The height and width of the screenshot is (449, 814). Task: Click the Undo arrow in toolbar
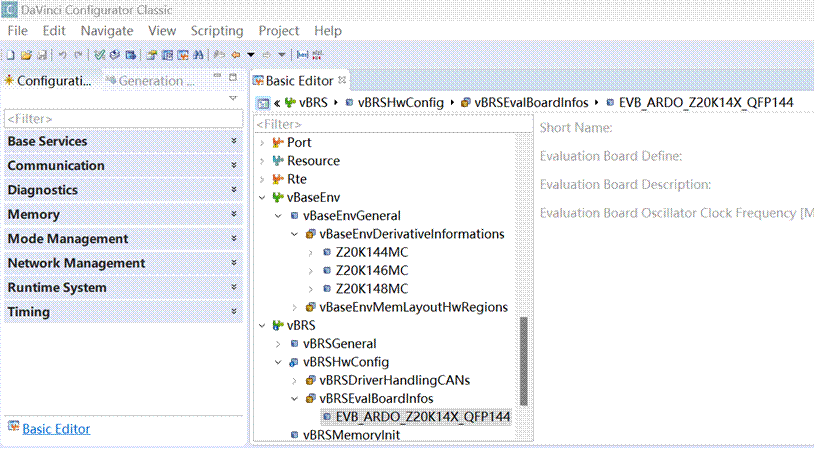(x=63, y=54)
